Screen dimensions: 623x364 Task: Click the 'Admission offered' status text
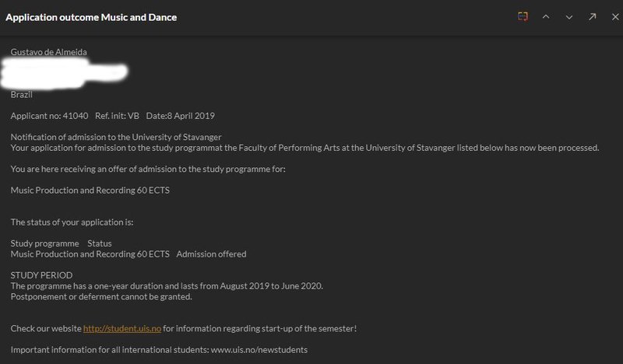point(211,254)
